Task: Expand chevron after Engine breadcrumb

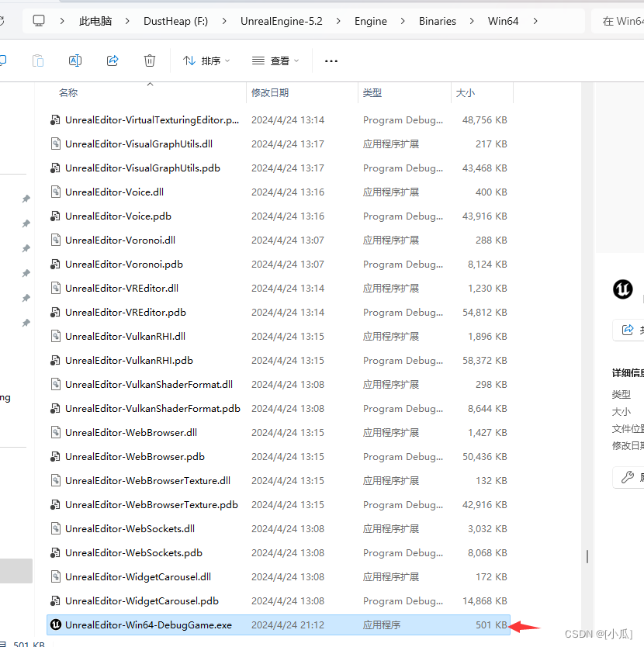Action: [403, 21]
